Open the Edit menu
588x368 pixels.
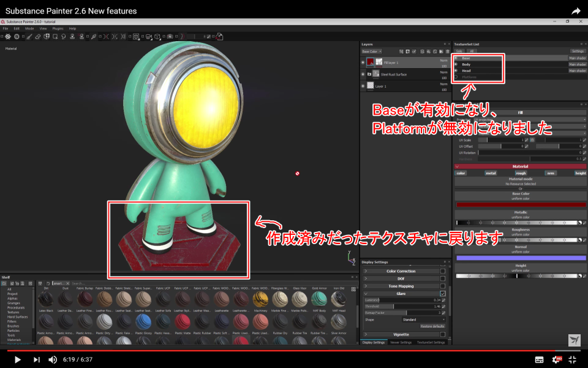point(17,29)
